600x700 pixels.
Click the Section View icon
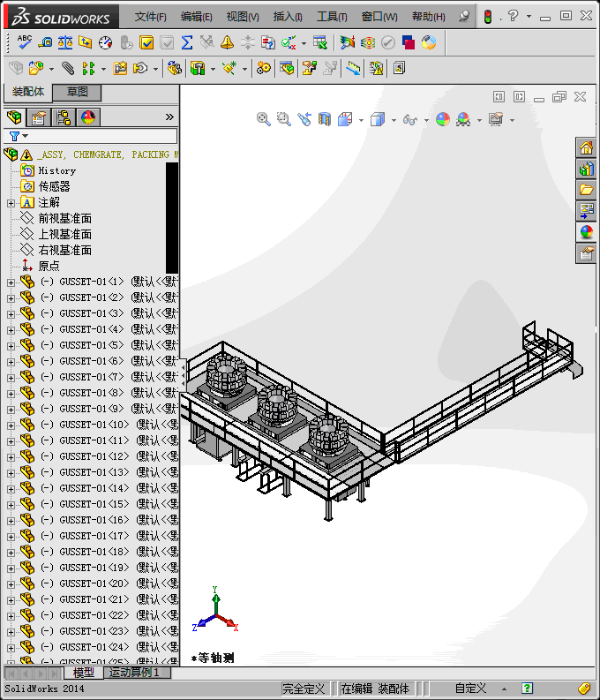pos(325,119)
